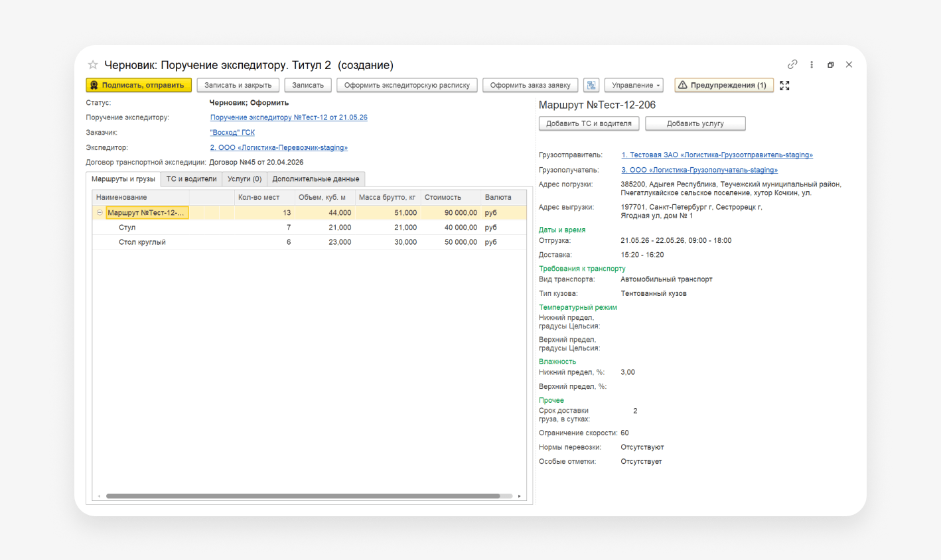Click the horizontal scrollbar thumb under the table
Viewport: 941px width, 560px height.
click(303, 496)
